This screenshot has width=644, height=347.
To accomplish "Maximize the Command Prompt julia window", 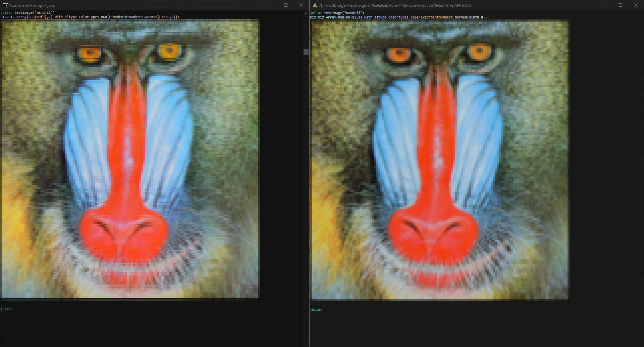I will point(286,5).
